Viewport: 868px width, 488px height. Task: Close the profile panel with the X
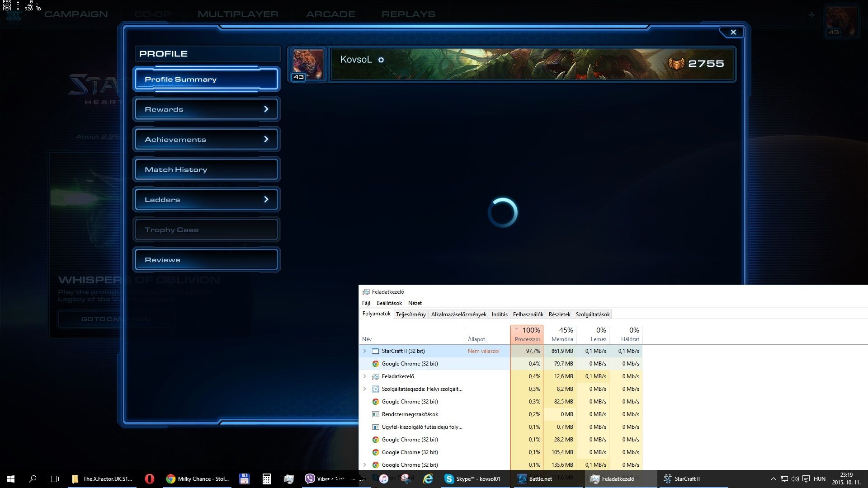(733, 32)
